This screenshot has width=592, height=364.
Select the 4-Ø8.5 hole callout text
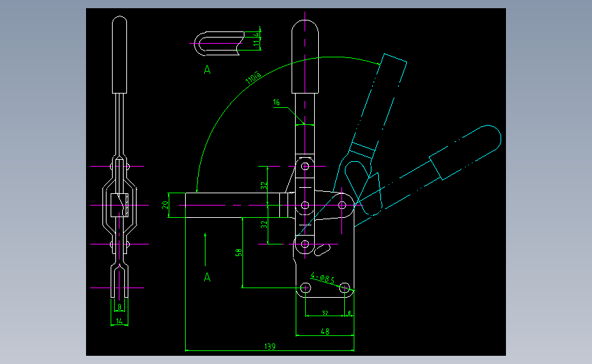[322, 278]
